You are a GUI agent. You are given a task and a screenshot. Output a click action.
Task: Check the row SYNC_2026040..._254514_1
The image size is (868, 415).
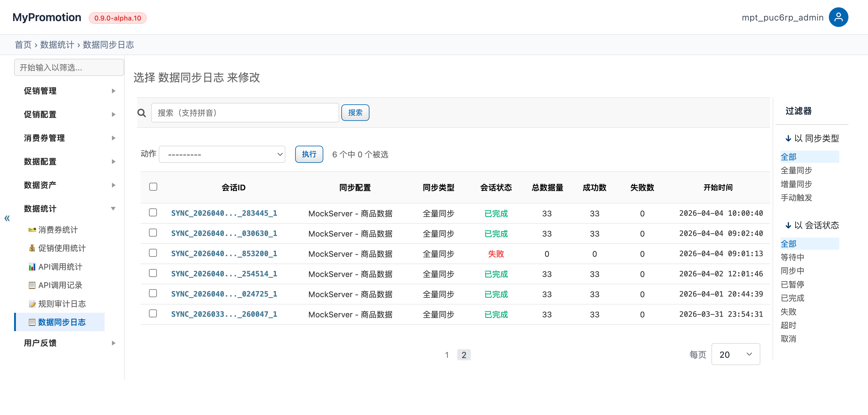tap(153, 273)
